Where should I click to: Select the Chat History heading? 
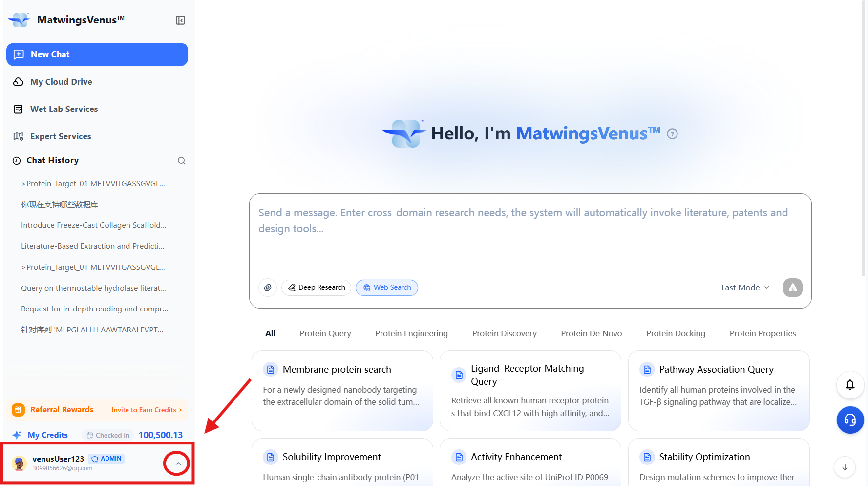(x=52, y=160)
